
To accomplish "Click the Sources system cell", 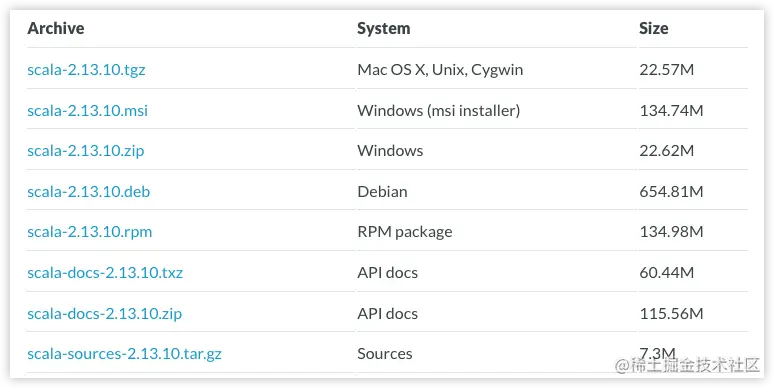I will click(385, 354).
